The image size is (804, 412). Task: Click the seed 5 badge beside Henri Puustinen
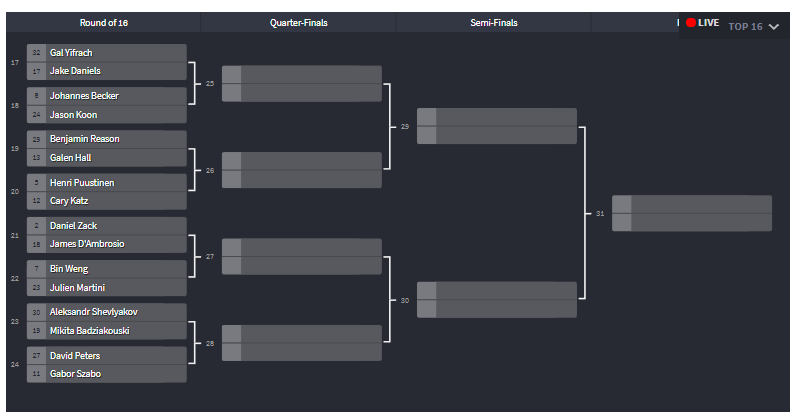tap(36, 182)
